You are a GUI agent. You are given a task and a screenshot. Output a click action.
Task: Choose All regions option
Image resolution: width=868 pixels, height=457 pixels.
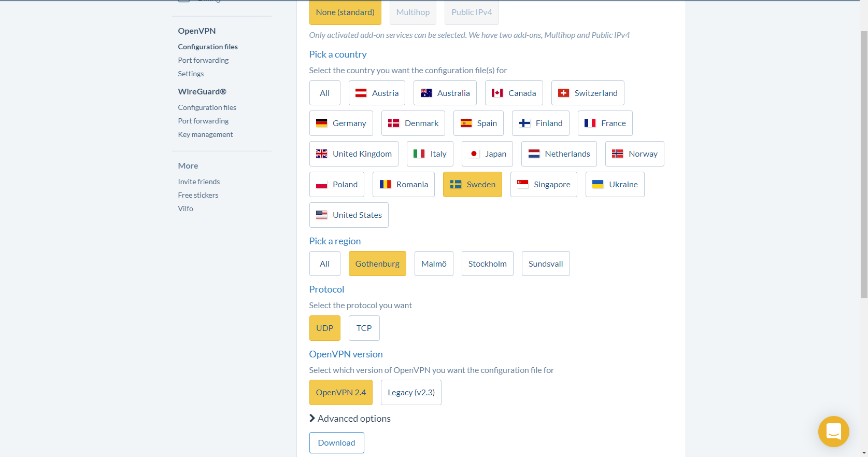click(325, 264)
